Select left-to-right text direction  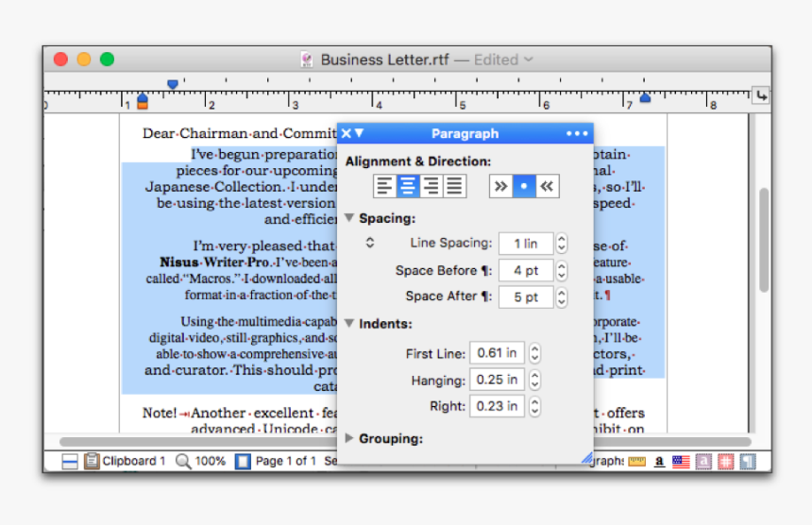pos(500,186)
